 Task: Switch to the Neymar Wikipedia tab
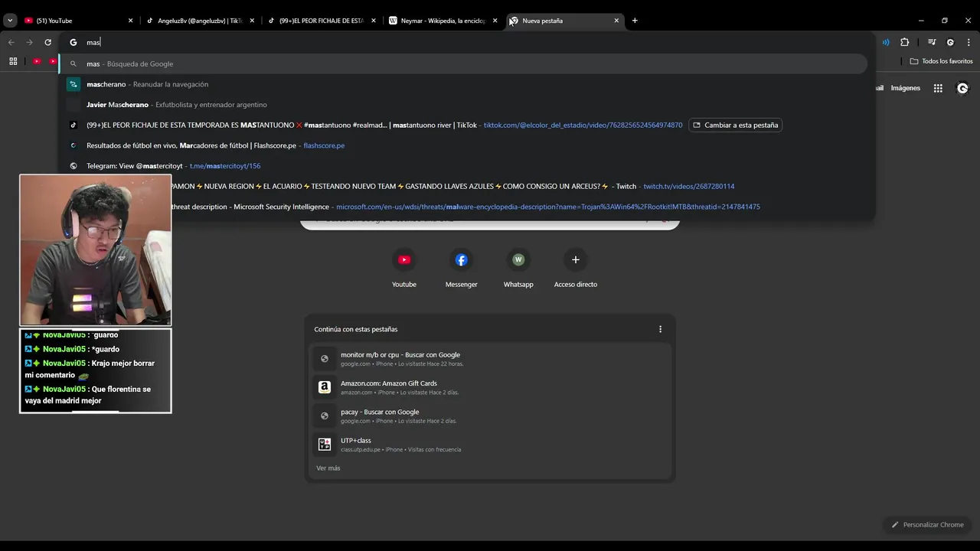[443, 21]
